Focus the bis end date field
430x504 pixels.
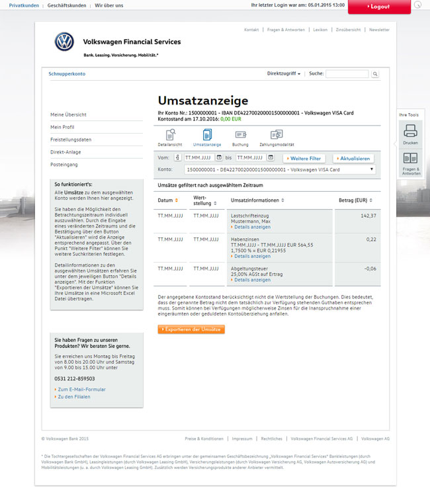[x=251, y=157]
